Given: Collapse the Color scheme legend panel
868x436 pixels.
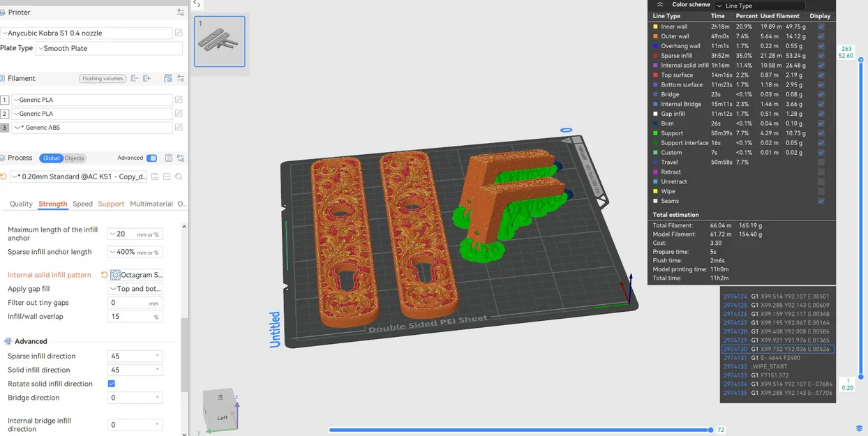Looking at the screenshot, I should point(660,5).
